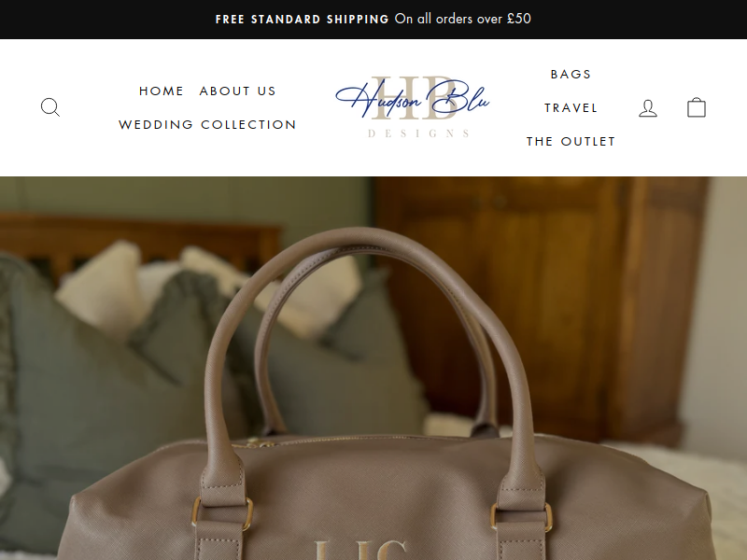View the shopping bag cart icon

click(696, 107)
